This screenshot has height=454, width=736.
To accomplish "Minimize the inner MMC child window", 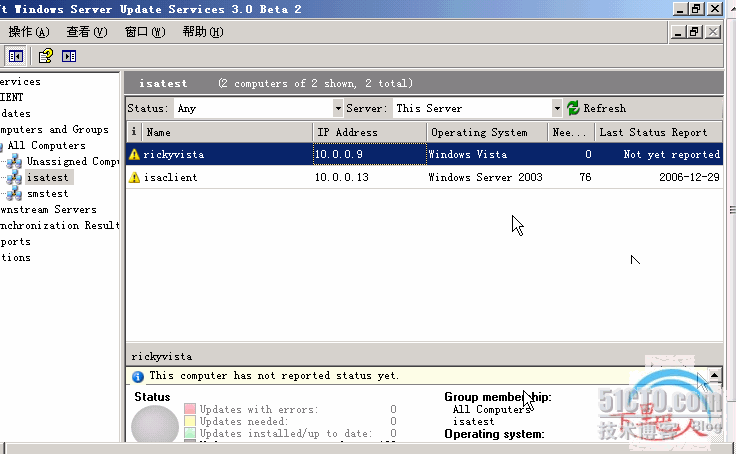I will coord(677,32).
